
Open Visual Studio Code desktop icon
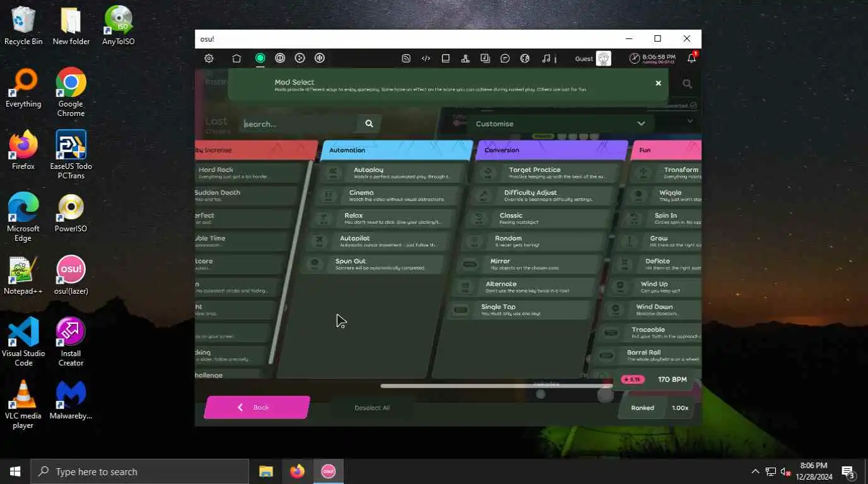(x=23, y=341)
